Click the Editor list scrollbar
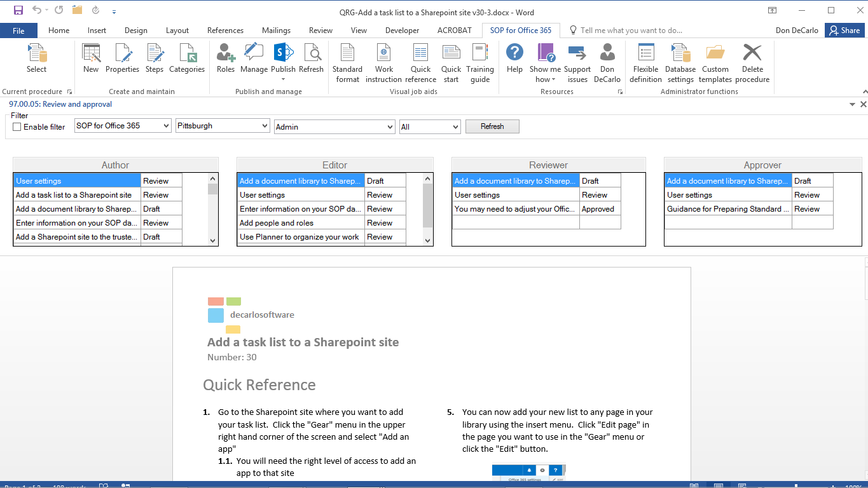Image resolution: width=868 pixels, height=488 pixels. [x=427, y=210]
